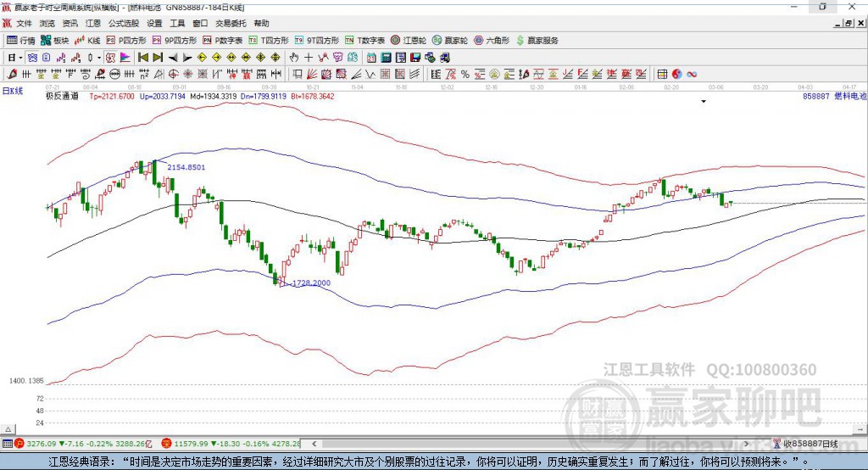Open the T数字表 tool
Screen dimensions: 868x470
(x=364, y=41)
